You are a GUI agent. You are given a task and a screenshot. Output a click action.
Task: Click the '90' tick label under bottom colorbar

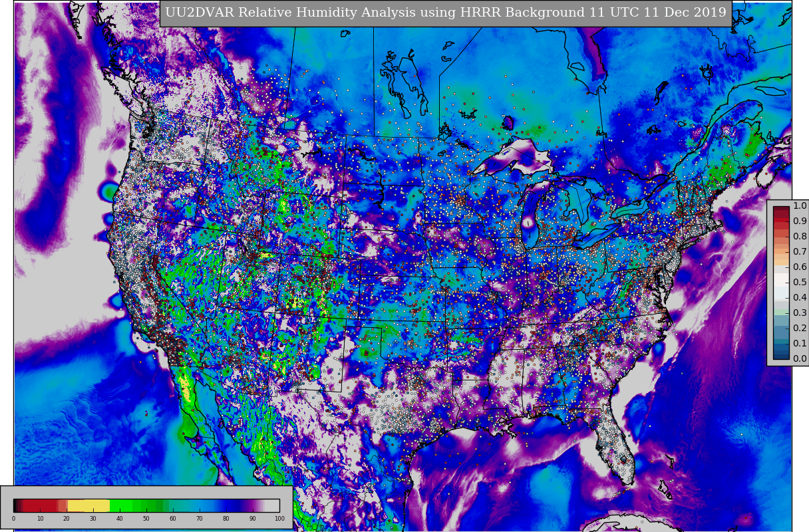253,519
